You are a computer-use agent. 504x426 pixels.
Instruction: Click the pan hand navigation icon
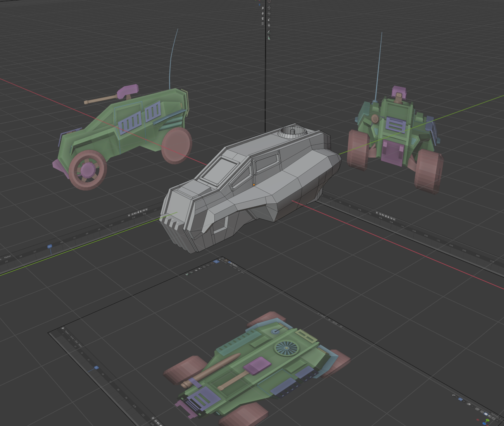[262, 13]
